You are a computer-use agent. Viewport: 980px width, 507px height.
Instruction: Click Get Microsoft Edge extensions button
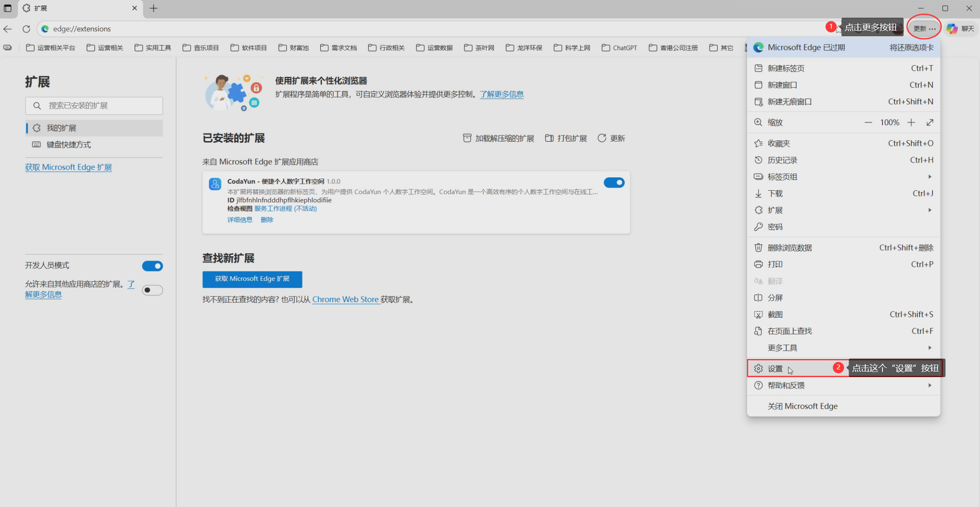click(252, 279)
